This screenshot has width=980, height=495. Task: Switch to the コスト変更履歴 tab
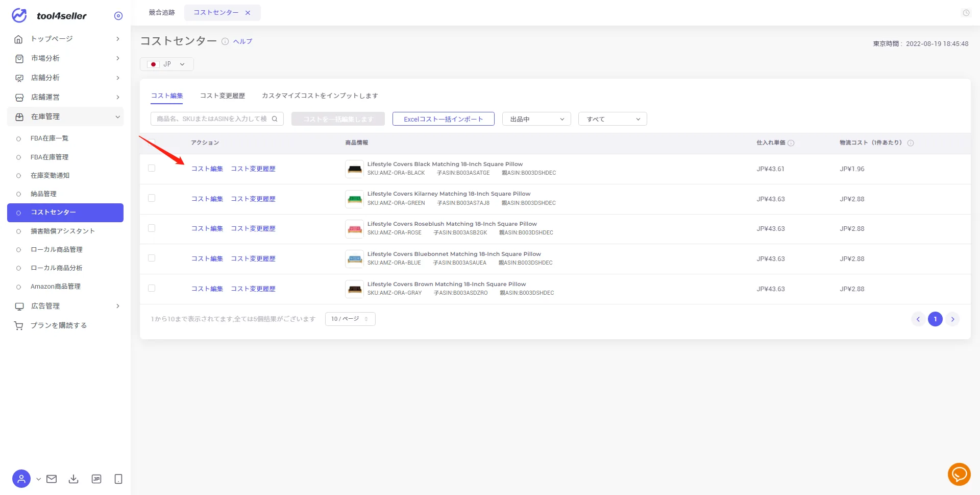tap(223, 96)
